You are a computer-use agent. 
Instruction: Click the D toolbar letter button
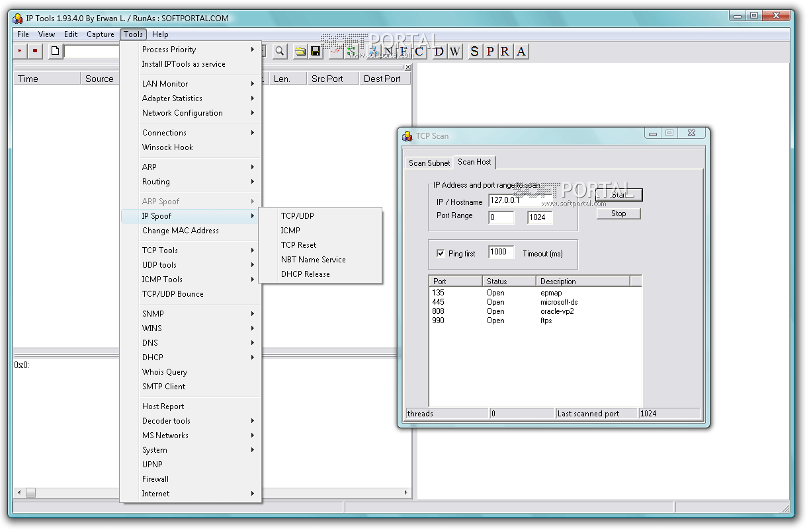[x=439, y=51]
